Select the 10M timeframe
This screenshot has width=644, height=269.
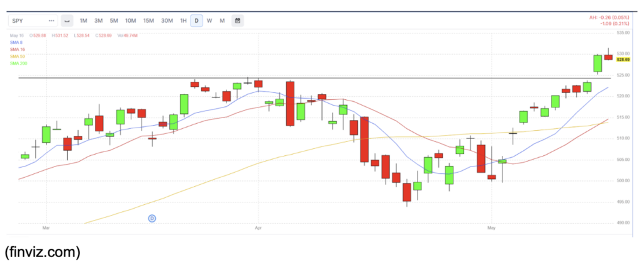click(131, 21)
